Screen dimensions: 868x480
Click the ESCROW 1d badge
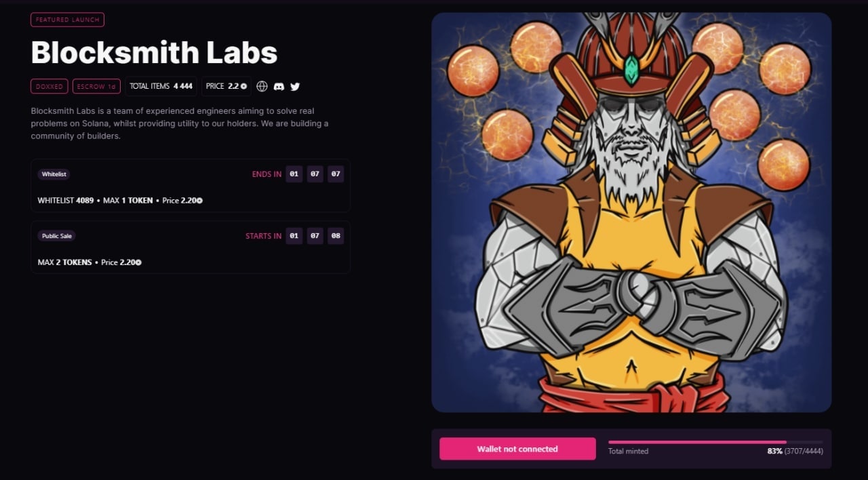[97, 86]
